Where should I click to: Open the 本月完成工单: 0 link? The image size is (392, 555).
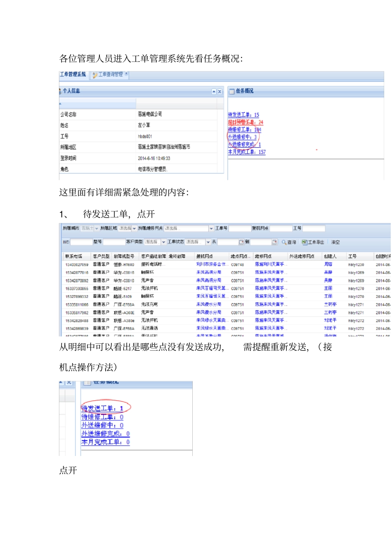106,442
